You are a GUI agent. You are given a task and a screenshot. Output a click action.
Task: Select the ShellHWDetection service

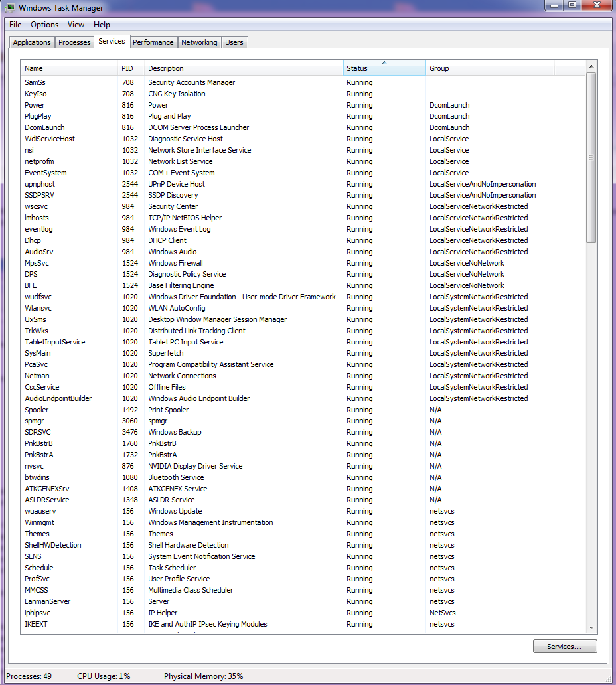[x=303, y=545]
